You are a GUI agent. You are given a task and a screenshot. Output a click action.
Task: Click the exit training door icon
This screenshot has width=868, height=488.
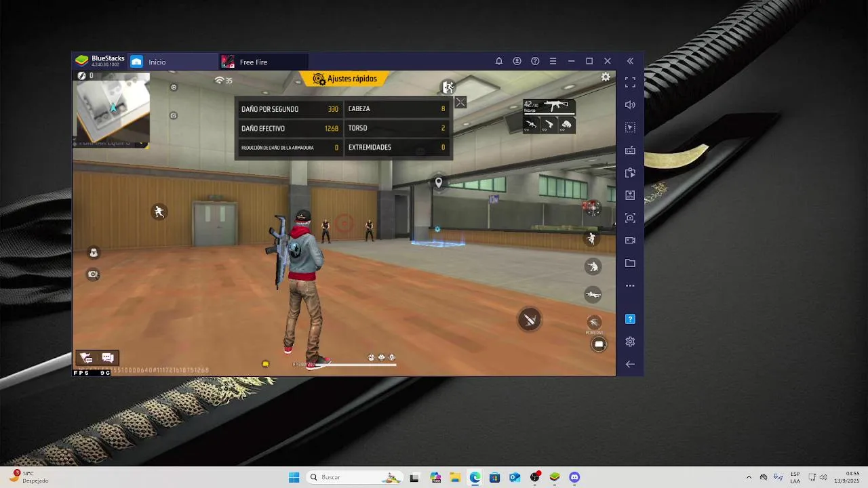[448, 87]
